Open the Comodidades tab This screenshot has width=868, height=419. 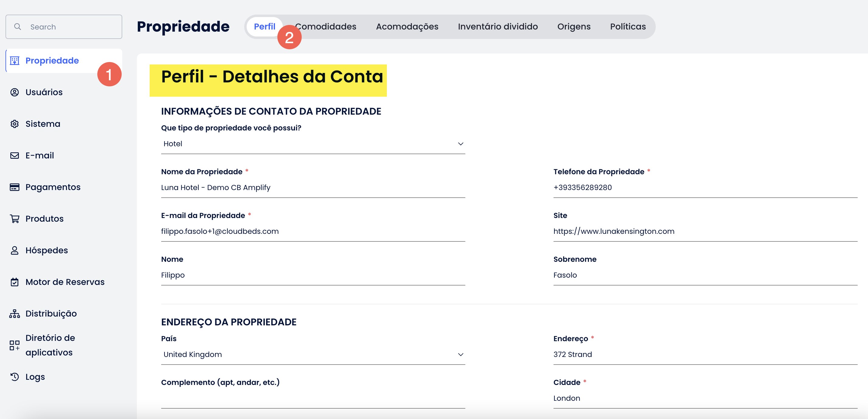pos(325,27)
